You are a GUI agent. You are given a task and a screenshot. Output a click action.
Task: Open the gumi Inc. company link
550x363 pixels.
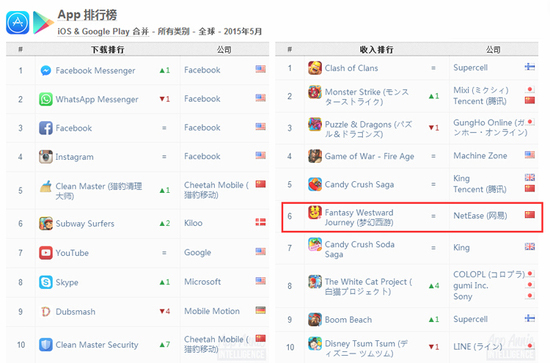[471, 285]
